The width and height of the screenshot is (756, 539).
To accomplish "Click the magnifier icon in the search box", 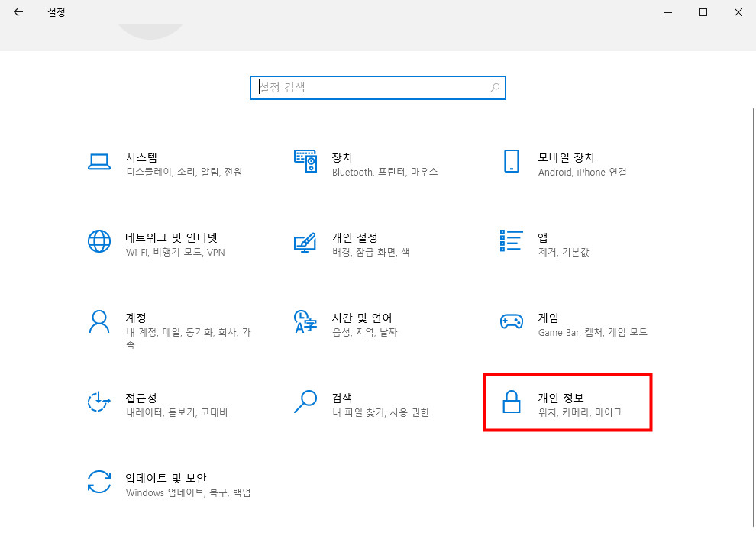I will [495, 88].
